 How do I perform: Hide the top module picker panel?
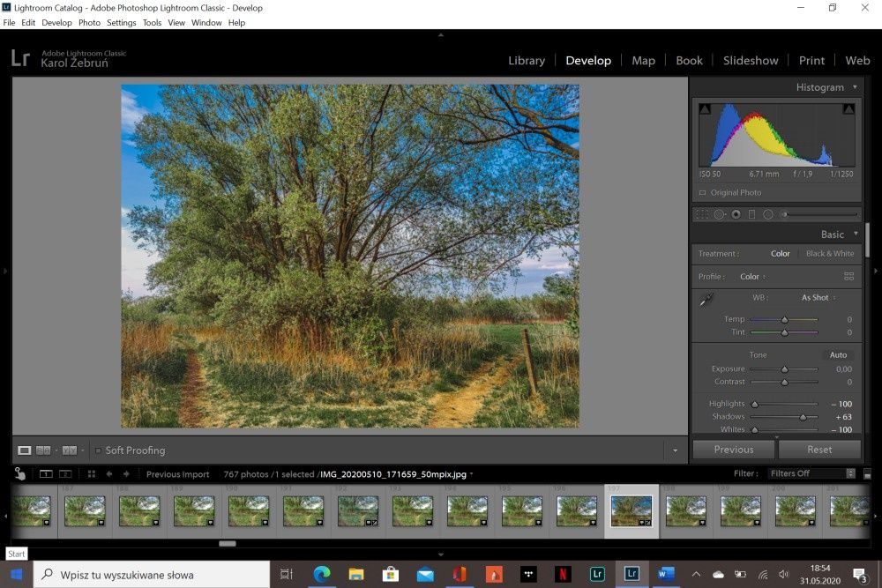point(441,35)
